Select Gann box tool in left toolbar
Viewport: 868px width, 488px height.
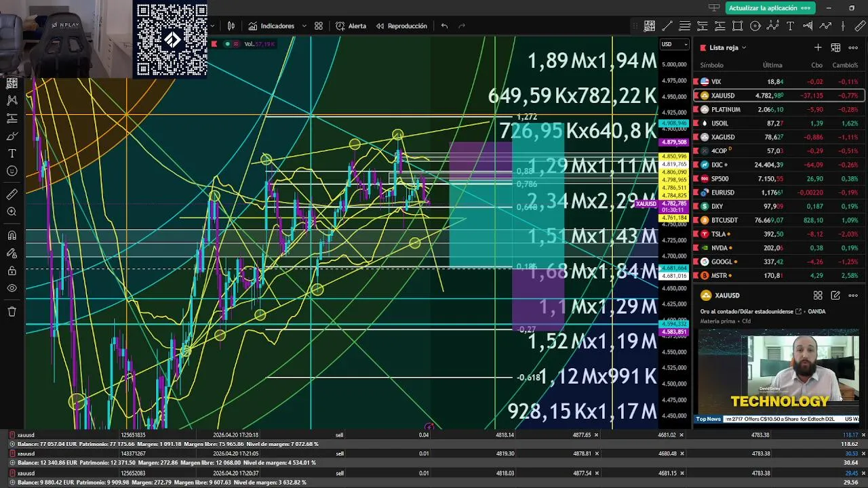12,83
